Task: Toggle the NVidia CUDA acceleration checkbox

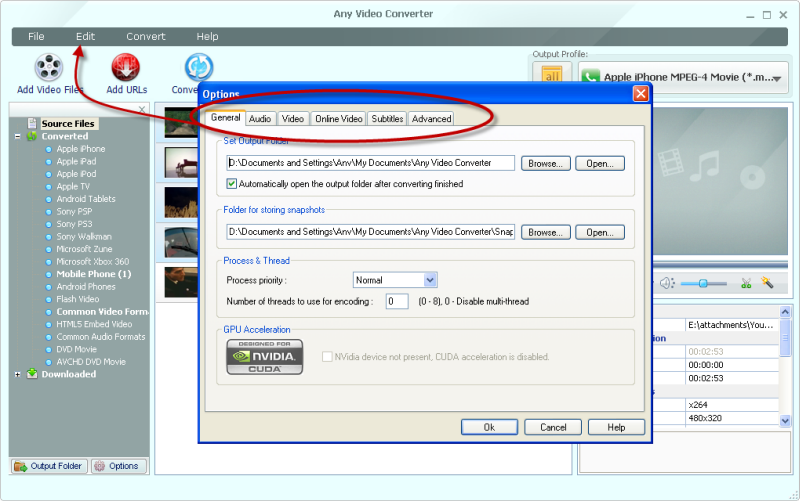Action: (327, 357)
